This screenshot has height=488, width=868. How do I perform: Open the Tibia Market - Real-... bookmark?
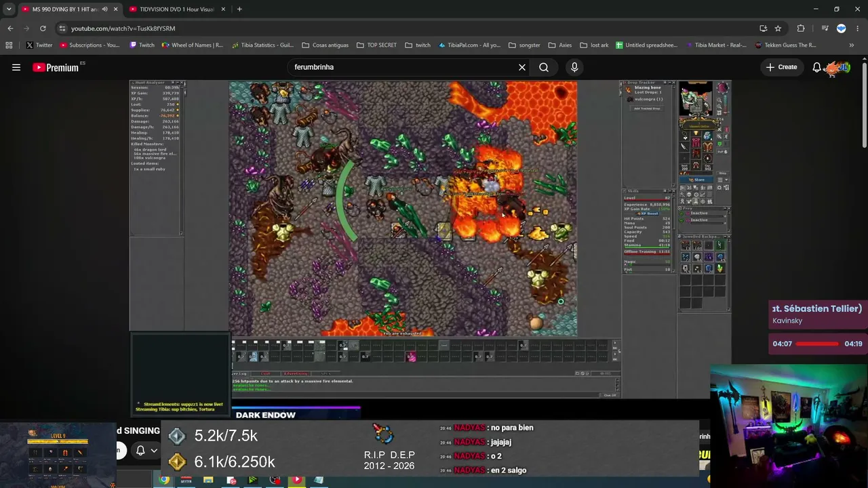(x=716, y=45)
